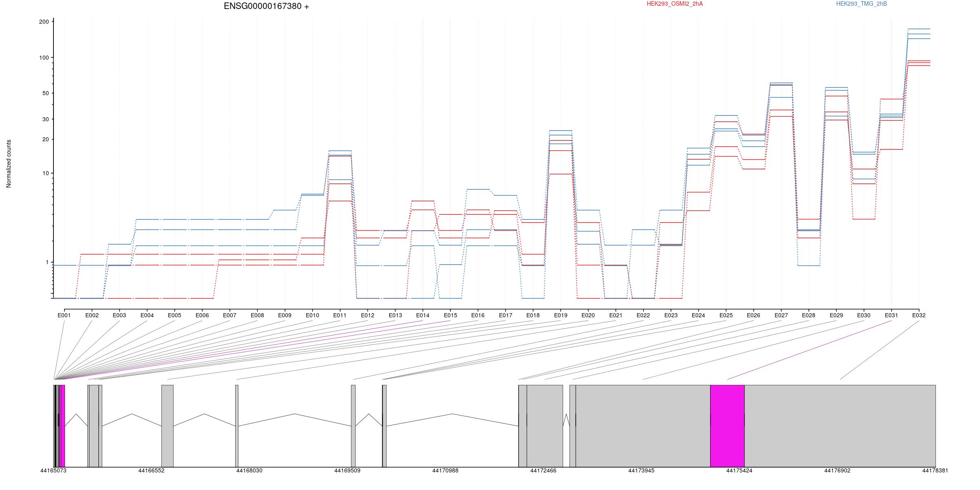The image size is (980, 490).
Task: Click genomic coordinate 44175424
Action: tap(739, 470)
